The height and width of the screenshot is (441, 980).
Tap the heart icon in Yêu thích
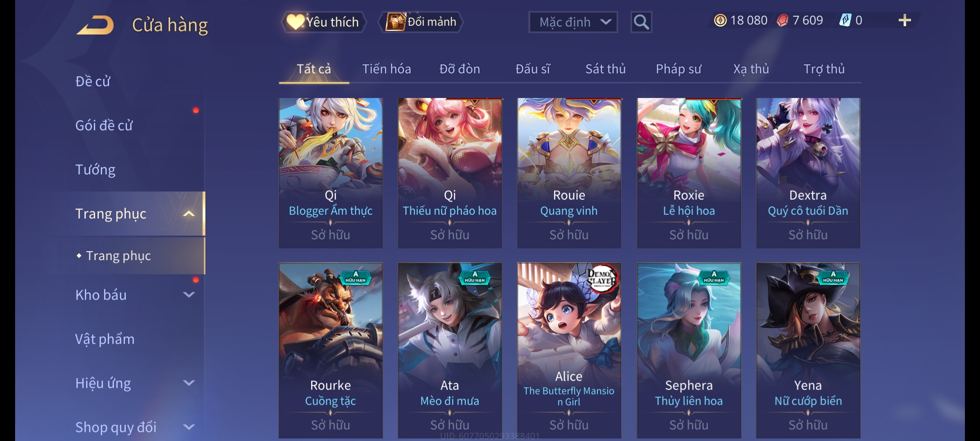pyautogui.click(x=295, y=22)
